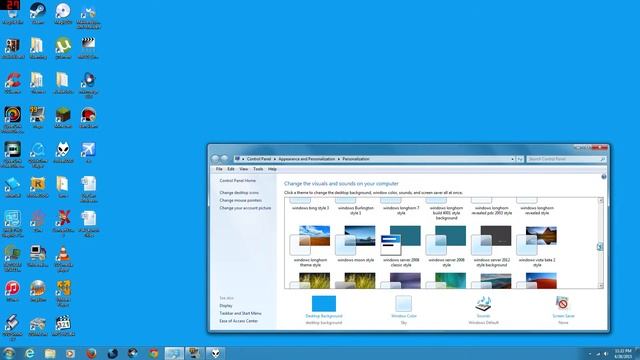Show hidden system tray icons

tap(590, 354)
